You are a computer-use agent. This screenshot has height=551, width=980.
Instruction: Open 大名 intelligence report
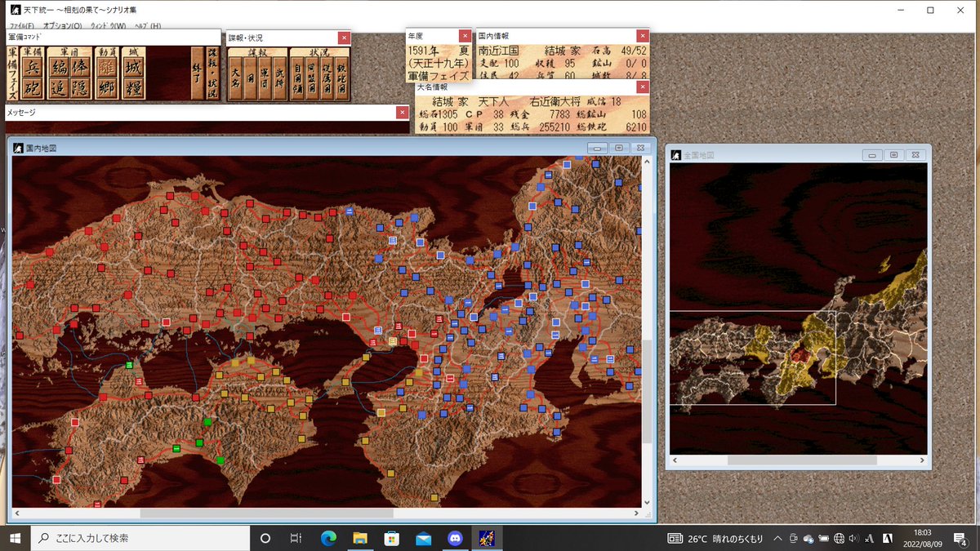tap(235, 79)
